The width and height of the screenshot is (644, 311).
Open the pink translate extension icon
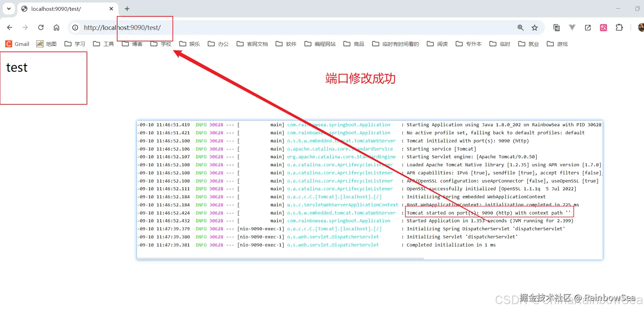point(604,27)
